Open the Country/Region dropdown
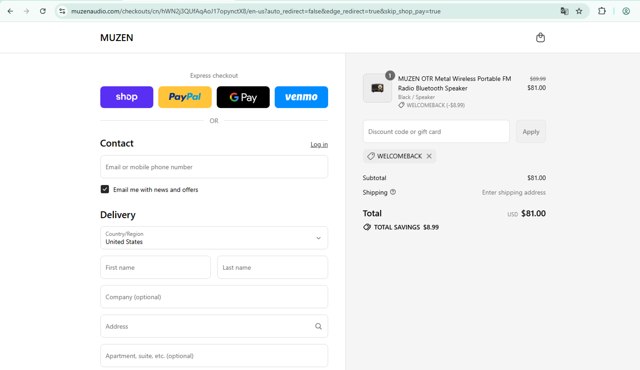 coord(214,238)
